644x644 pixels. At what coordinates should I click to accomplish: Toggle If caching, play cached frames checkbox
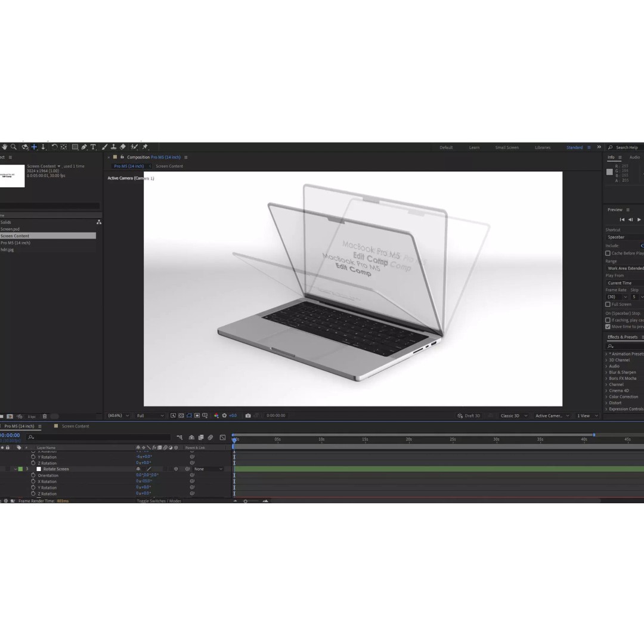point(608,320)
